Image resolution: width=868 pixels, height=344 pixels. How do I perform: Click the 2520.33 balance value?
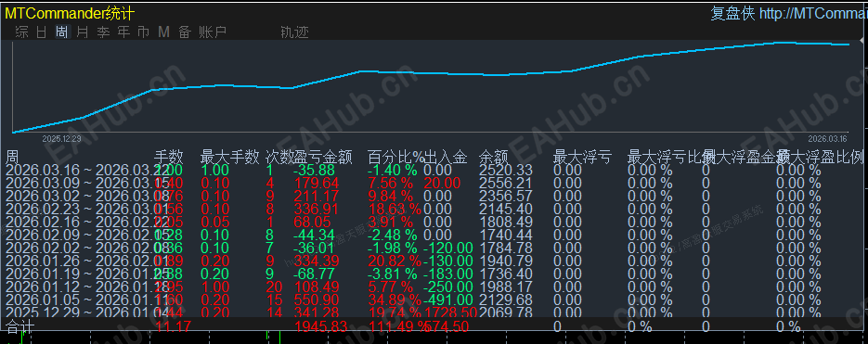click(505, 170)
